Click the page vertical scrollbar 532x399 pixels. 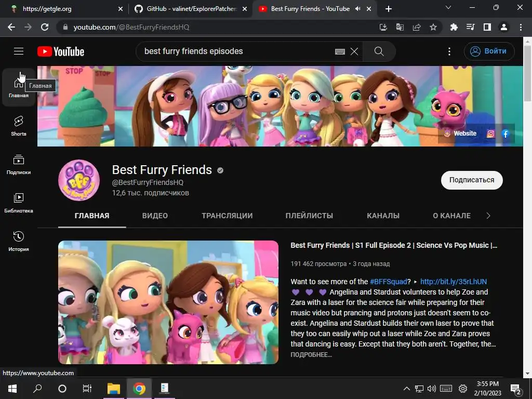point(527,73)
